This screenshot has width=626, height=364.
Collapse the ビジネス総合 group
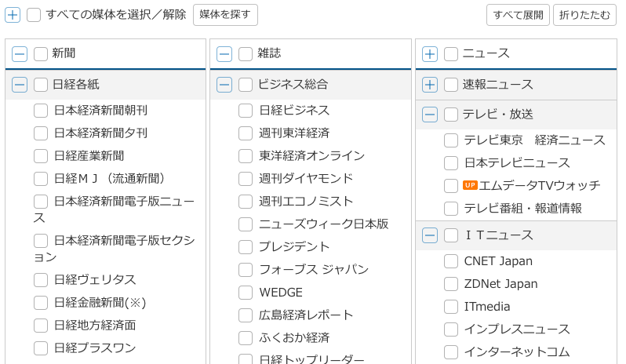tap(224, 85)
